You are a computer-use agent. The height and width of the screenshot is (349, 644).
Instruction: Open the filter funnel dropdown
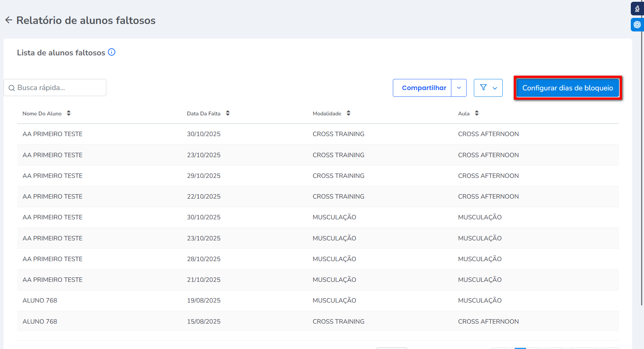tap(488, 88)
